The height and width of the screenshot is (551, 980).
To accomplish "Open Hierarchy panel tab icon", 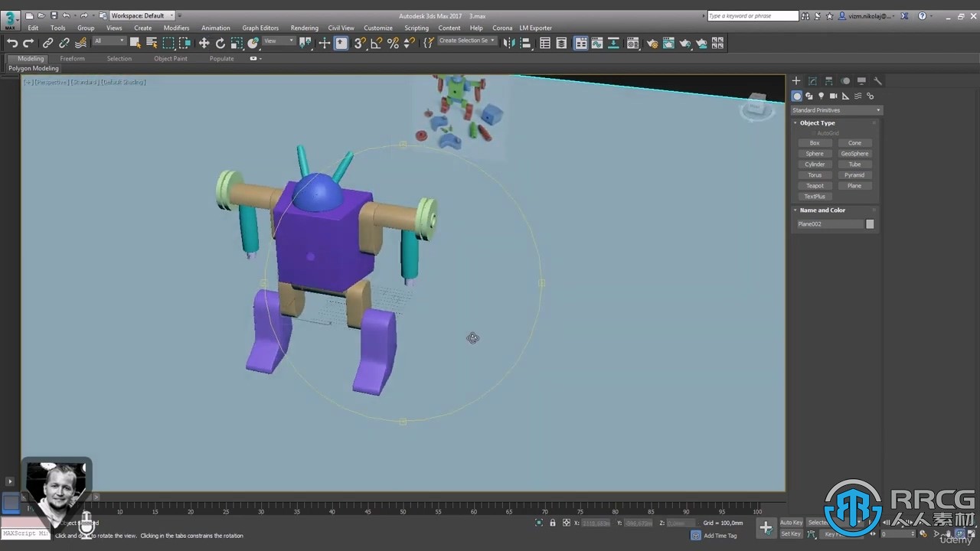I will tap(829, 80).
